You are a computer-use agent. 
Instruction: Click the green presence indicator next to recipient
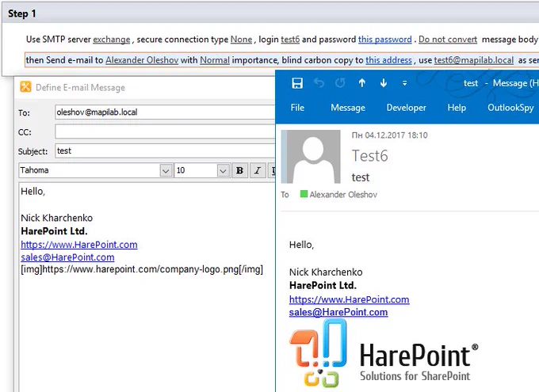[304, 194]
